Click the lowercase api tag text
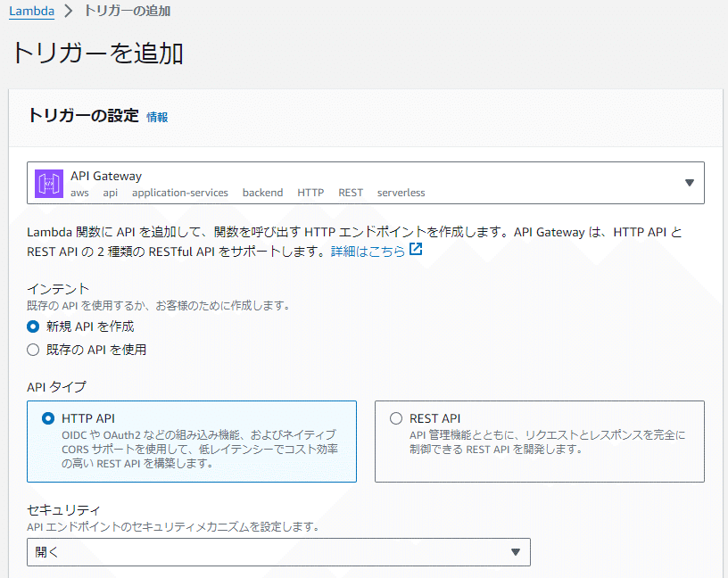This screenshot has height=578, width=728. pos(111,193)
